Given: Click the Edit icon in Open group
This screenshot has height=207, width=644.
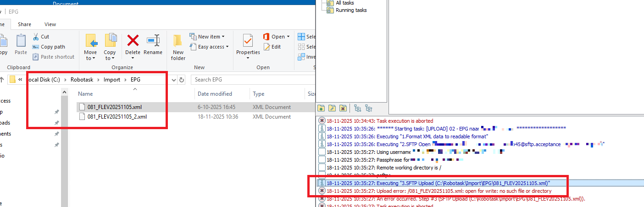Looking at the screenshot, I should 272,47.
